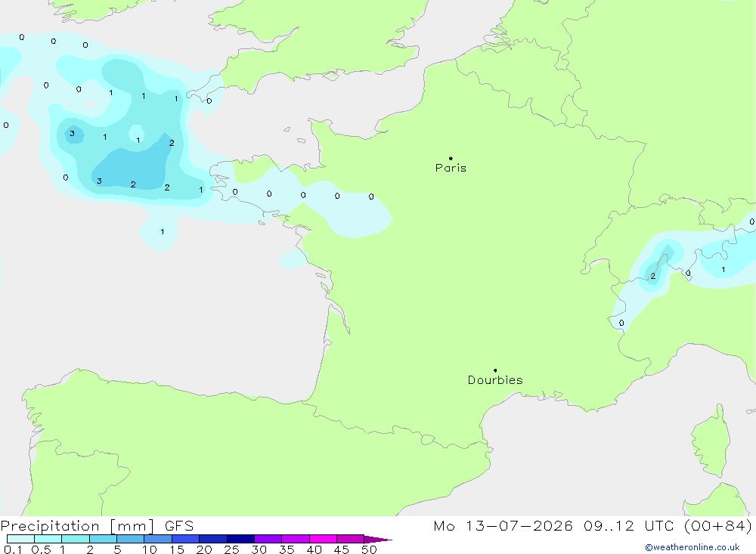Viewport: 756px width, 554px height.
Task: Open the weatheronline.co.uk copyright link
Action: (692, 547)
